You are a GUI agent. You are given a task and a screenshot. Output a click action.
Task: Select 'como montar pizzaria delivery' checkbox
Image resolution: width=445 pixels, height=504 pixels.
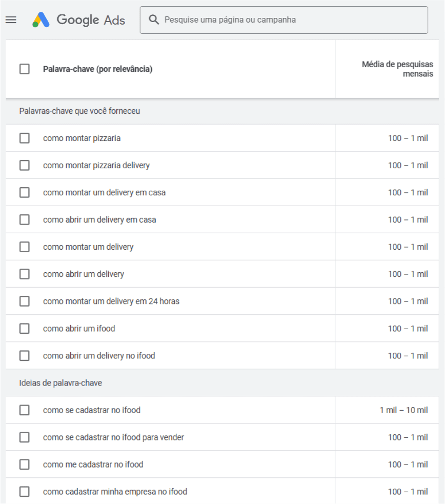click(25, 165)
